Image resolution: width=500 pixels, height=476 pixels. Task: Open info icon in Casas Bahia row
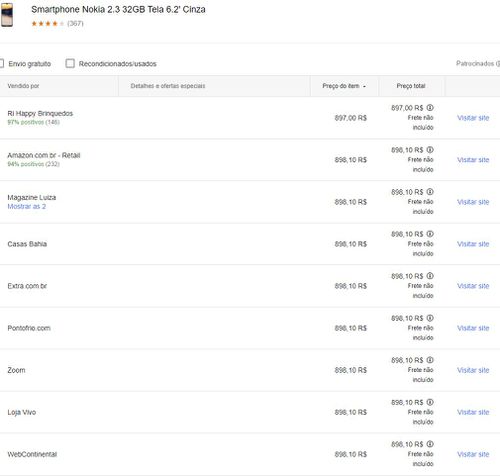click(x=430, y=234)
